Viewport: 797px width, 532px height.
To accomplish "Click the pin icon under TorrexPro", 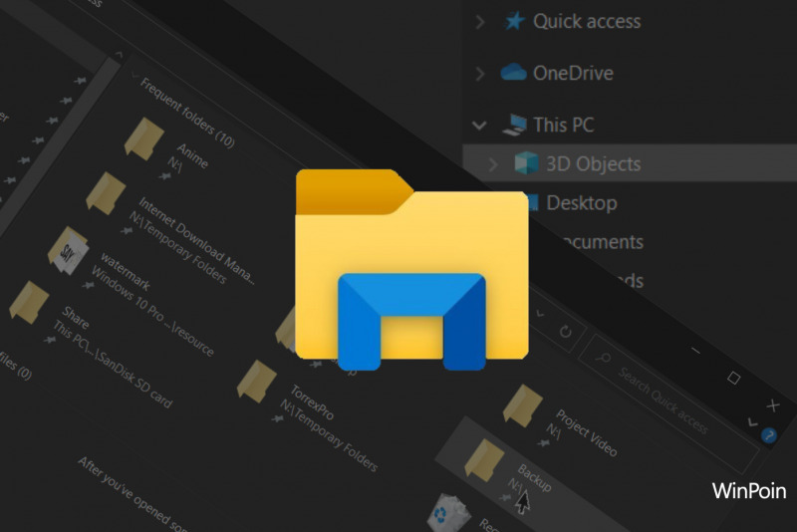I will coord(278,418).
